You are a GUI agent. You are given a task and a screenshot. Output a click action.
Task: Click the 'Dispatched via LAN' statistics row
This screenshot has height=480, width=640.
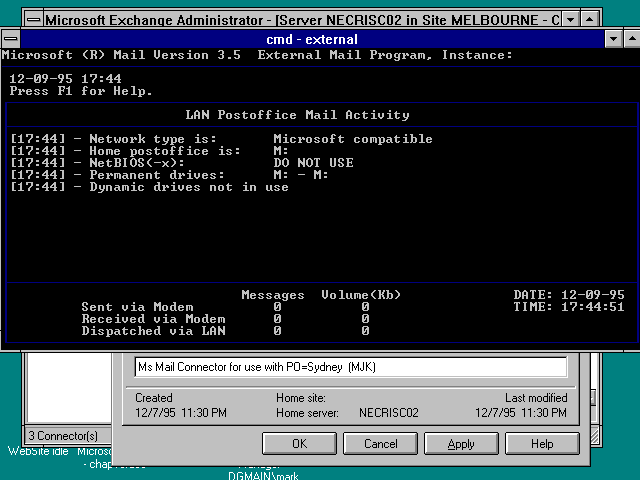tap(225, 331)
